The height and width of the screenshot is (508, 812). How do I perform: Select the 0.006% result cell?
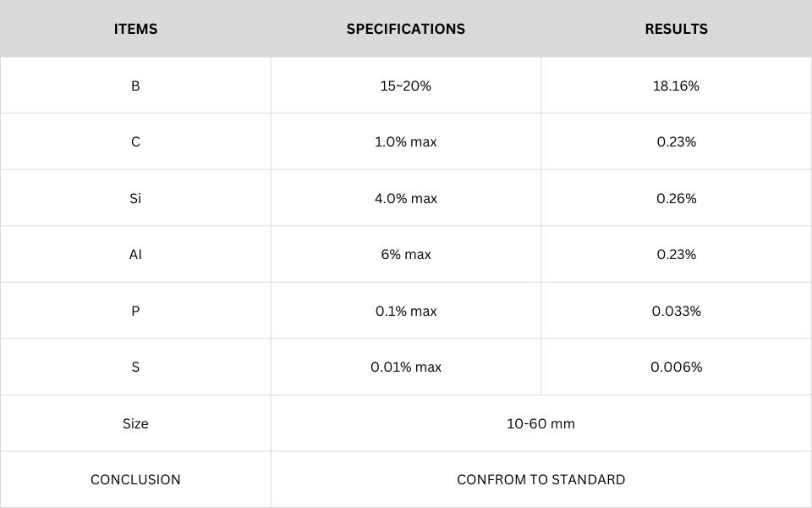pyautogui.click(x=676, y=367)
